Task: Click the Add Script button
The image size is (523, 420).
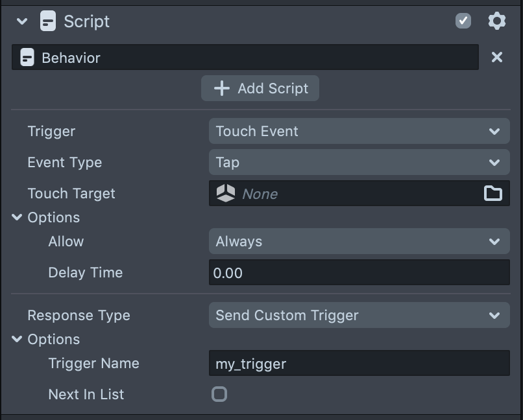Action: pos(260,88)
